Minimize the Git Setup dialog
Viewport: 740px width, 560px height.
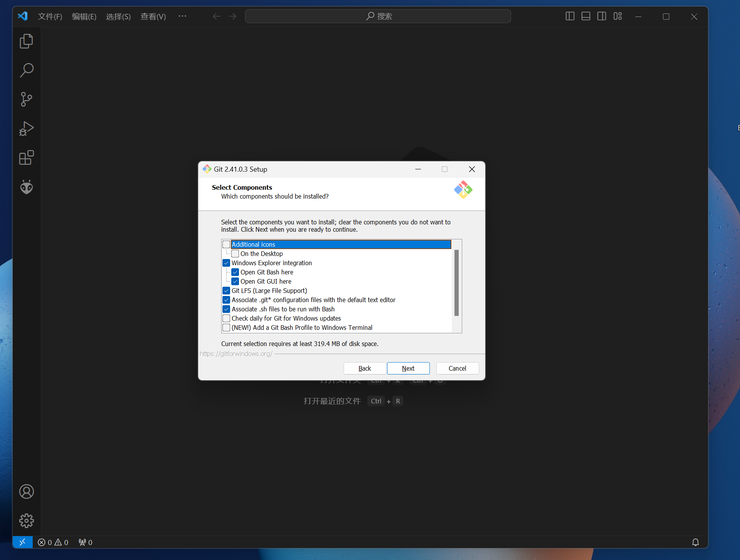pos(418,169)
